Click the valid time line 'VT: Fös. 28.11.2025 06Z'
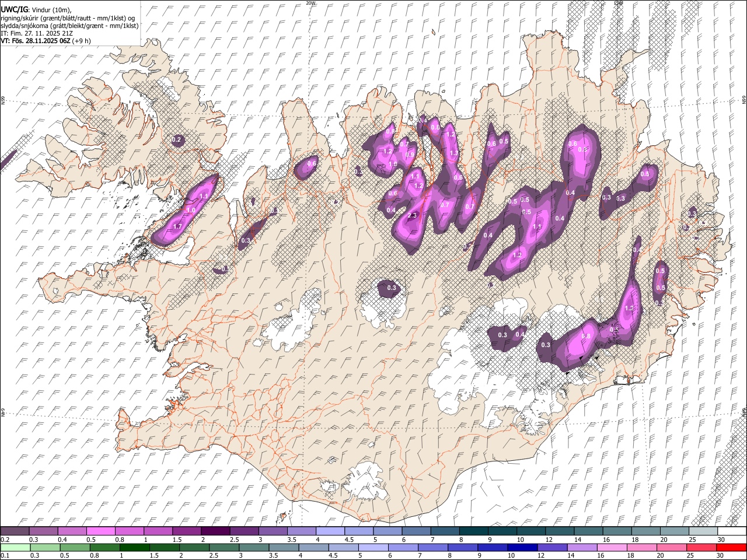 (36, 41)
